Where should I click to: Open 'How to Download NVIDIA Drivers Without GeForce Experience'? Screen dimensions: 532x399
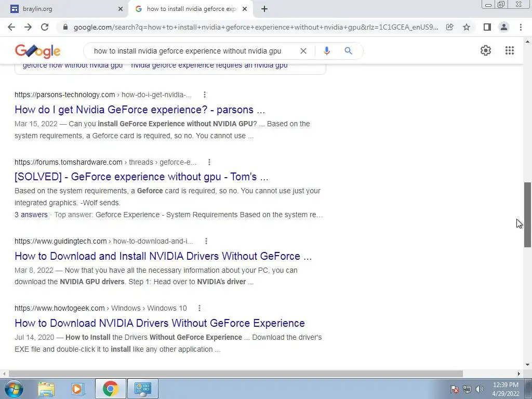tap(160, 323)
